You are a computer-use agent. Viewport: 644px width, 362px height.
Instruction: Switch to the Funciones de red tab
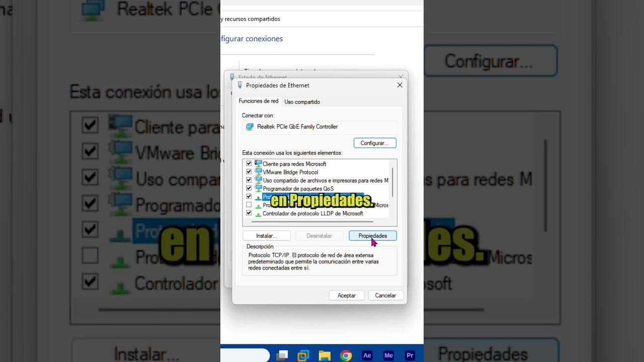(x=258, y=101)
